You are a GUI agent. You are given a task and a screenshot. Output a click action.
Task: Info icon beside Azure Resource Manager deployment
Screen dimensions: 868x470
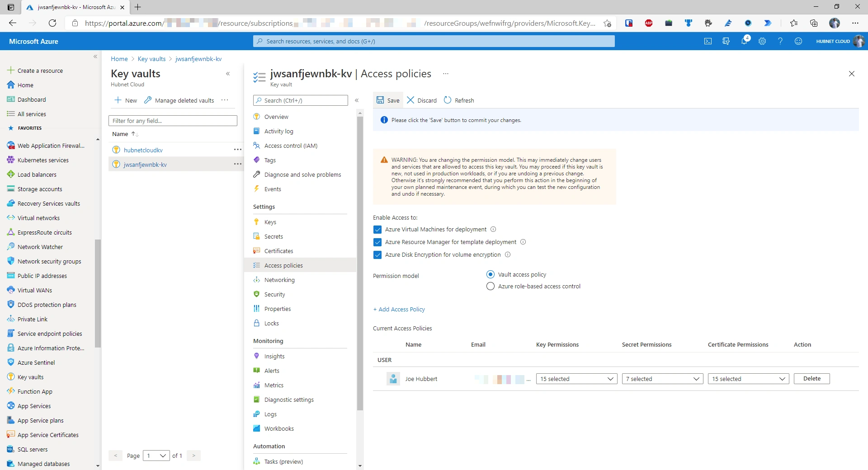point(523,242)
